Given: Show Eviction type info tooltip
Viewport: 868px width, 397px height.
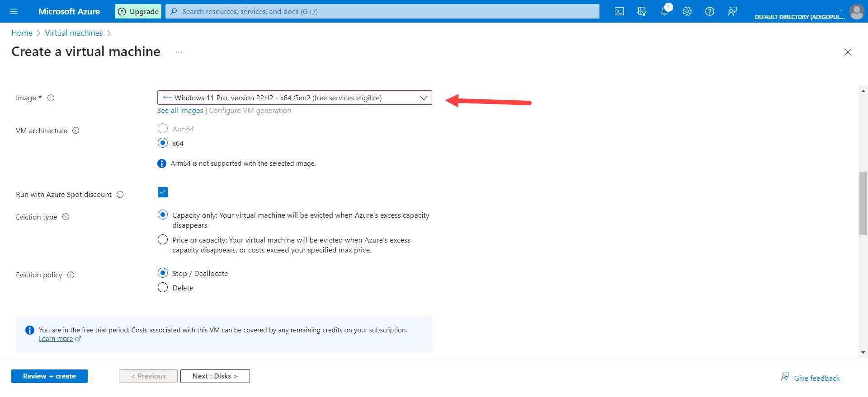Looking at the screenshot, I should (66, 217).
